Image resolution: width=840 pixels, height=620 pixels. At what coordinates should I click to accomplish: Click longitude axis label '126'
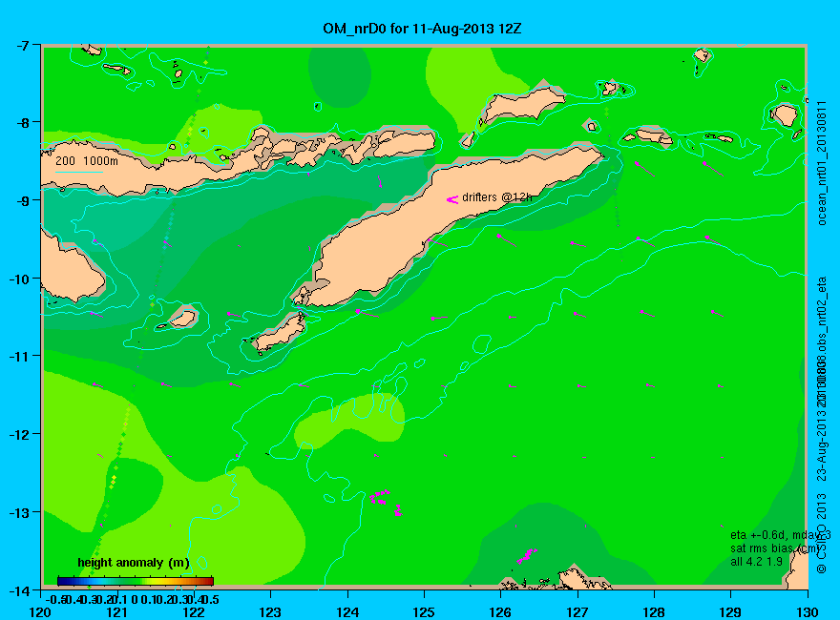pyautogui.click(x=500, y=612)
